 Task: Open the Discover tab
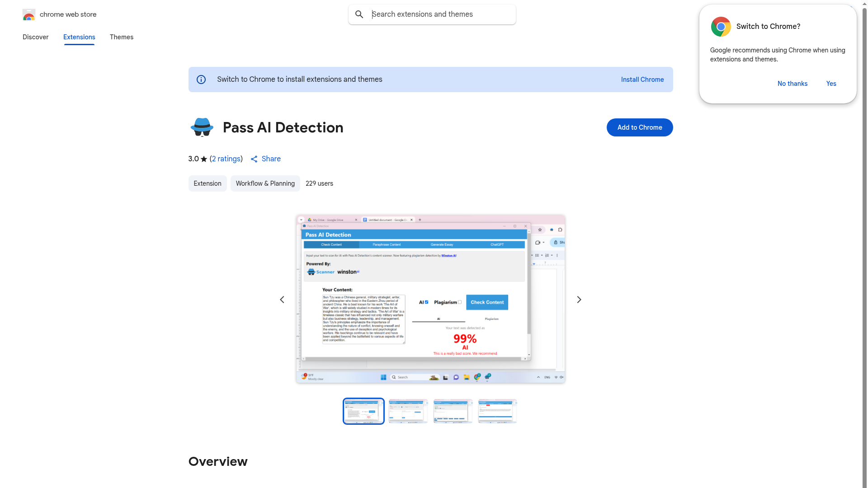click(x=36, y=37)
